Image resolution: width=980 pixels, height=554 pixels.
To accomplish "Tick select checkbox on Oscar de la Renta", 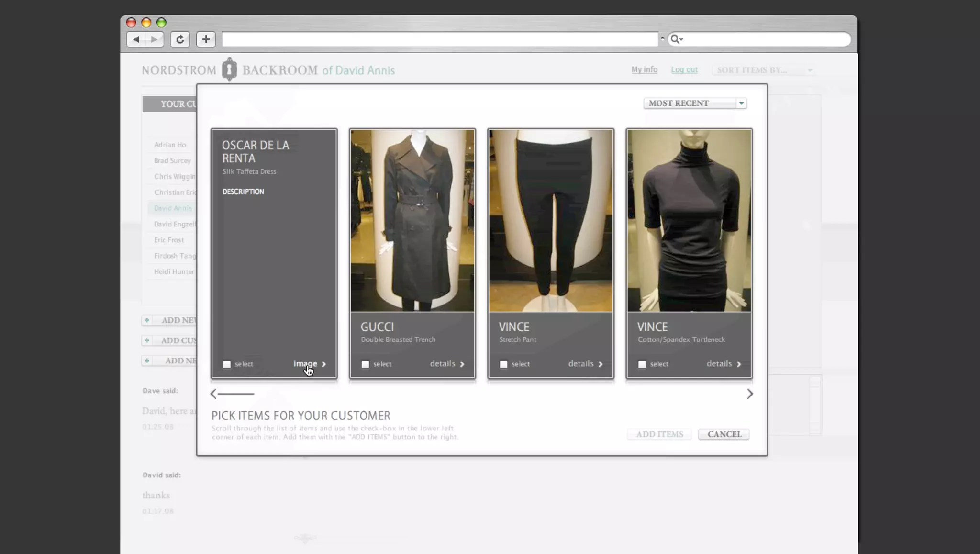I will pyautogui.click(x=227, y=364).
